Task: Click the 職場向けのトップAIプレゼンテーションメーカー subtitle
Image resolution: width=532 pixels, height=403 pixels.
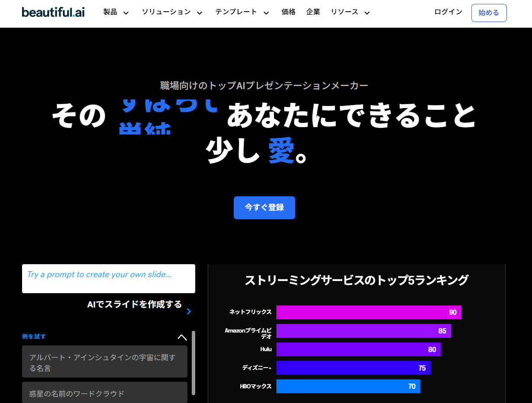Action: [x=264, y=86]
